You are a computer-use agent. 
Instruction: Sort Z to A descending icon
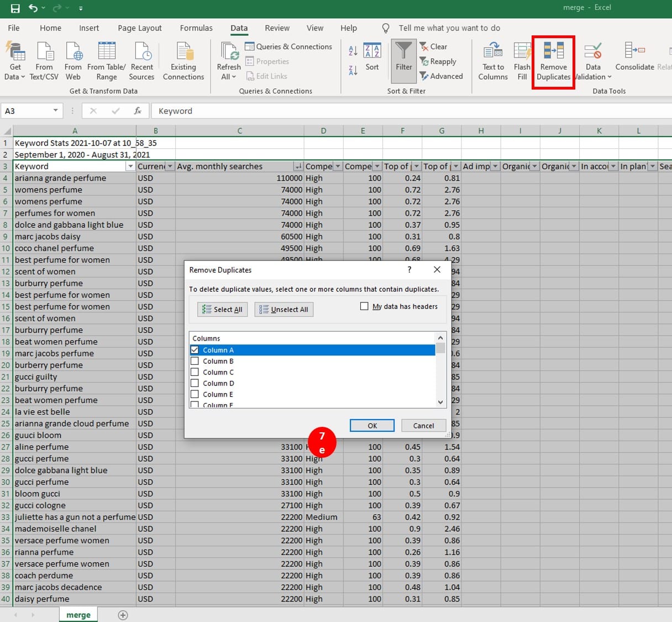click(353, 70)
